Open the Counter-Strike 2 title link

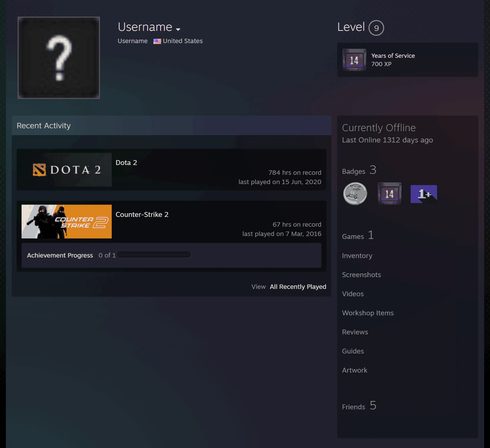pos(142,214)
